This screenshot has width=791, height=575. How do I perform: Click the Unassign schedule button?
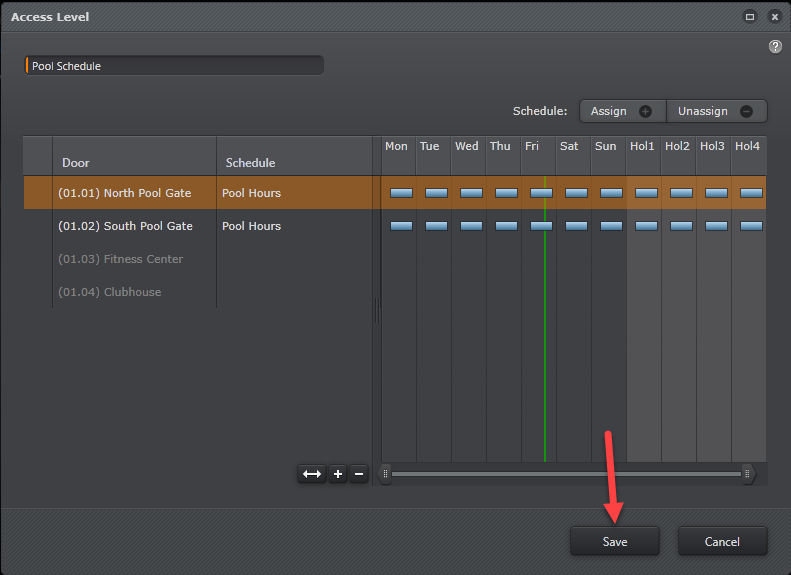pos(716,111)
